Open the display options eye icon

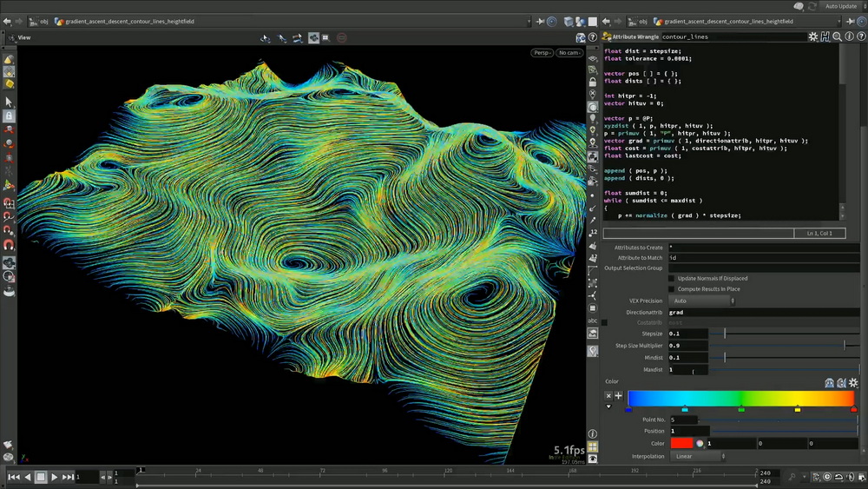point(593,459)
